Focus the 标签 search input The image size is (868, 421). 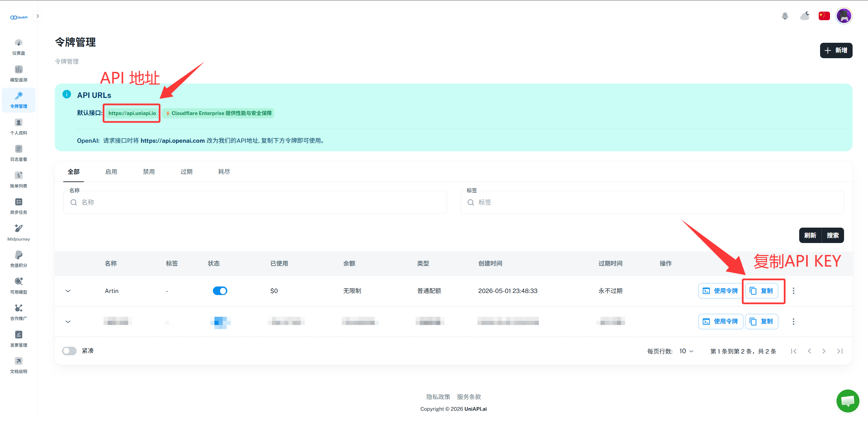[x=652, y=202]
